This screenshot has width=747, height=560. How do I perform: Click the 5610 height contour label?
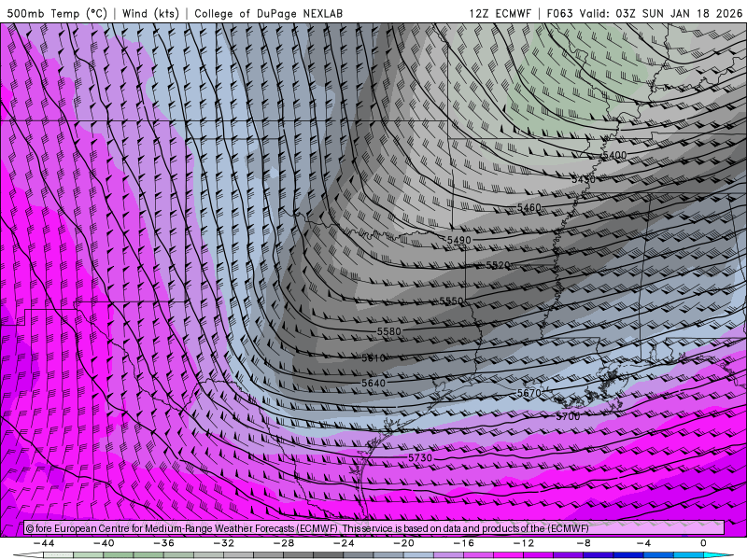(373, 358)
